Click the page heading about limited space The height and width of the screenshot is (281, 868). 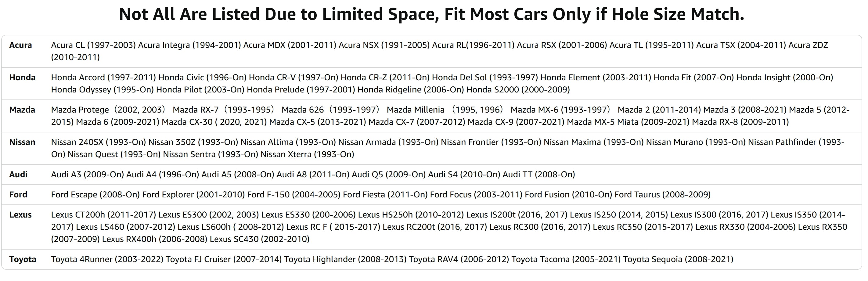432,14
